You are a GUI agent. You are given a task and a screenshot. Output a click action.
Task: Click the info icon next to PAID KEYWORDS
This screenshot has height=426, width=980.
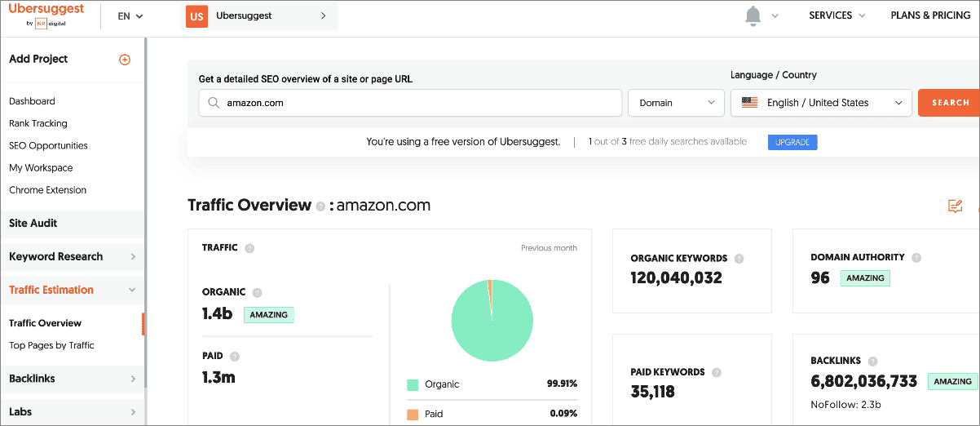pyautogui.click(x=717, y=372)
